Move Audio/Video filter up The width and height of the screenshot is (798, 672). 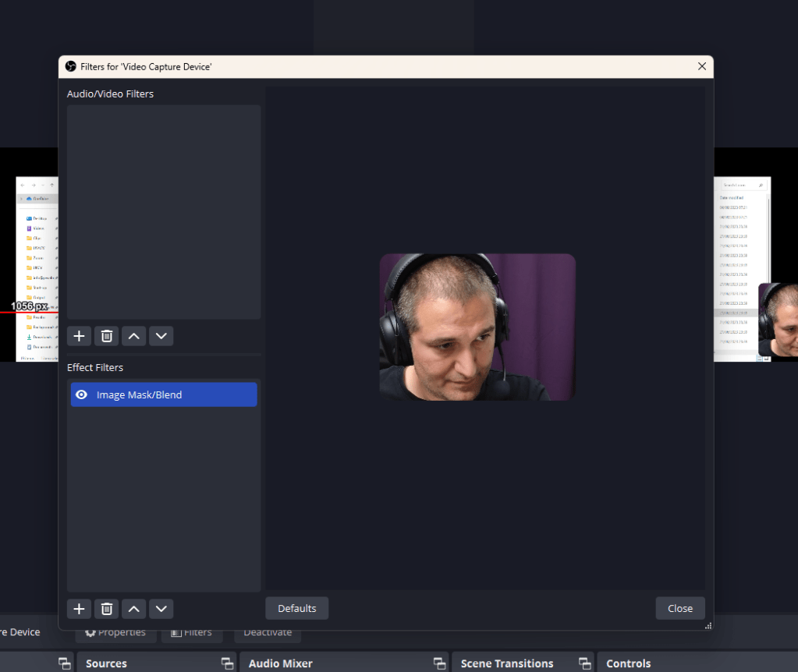click(134, 336)
